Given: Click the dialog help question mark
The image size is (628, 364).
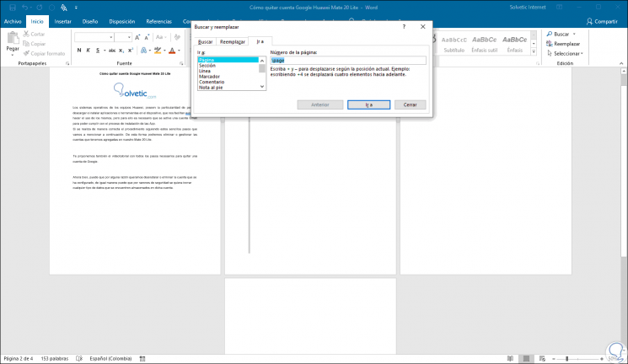Looking at the screenshot, I should pos(404,27).
